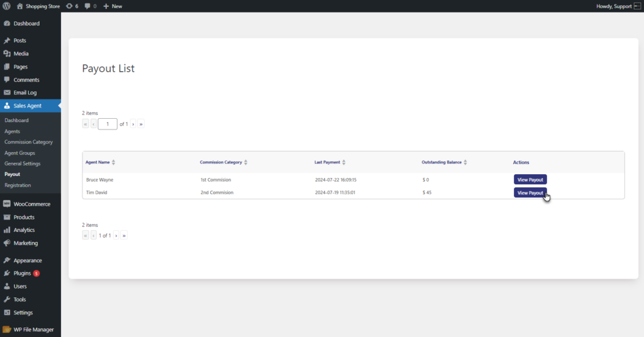Select the 1st Commision category cell
Screen dimensions: 644x337
point(216,180)
